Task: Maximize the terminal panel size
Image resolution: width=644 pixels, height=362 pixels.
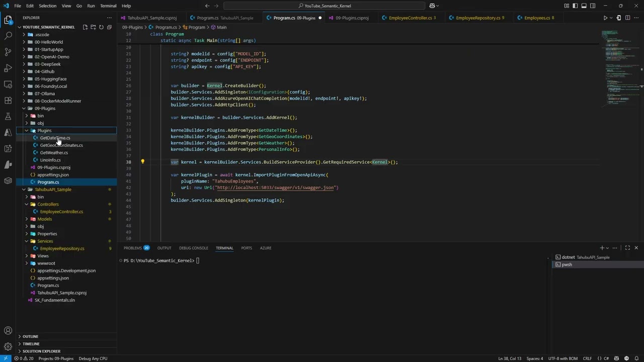Action: [627, 248]
